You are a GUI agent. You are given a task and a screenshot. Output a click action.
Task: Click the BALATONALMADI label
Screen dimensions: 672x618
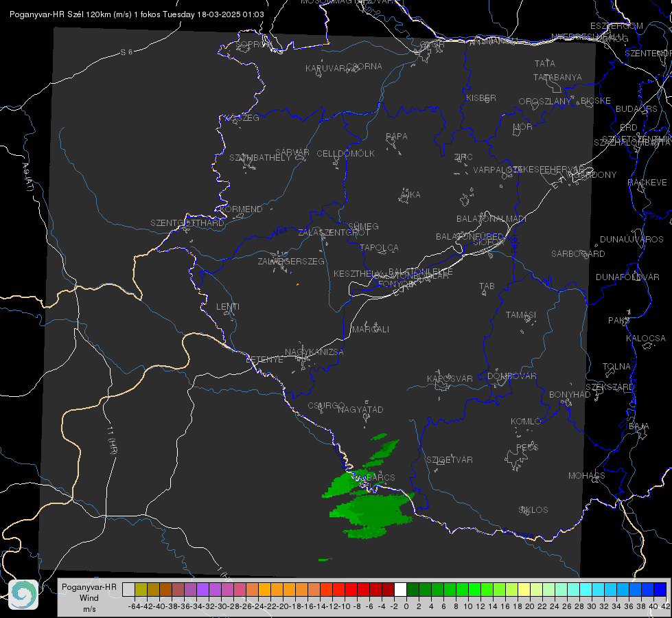(491, 219)
